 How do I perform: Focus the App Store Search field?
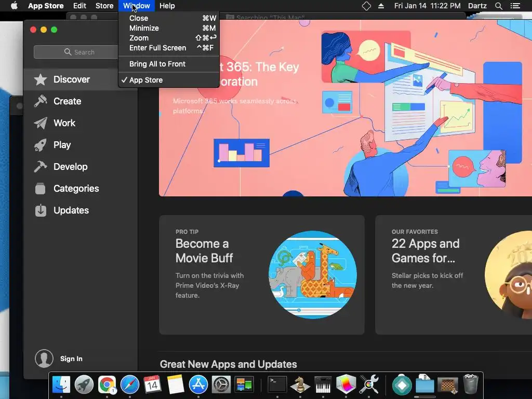pos(79,52)
